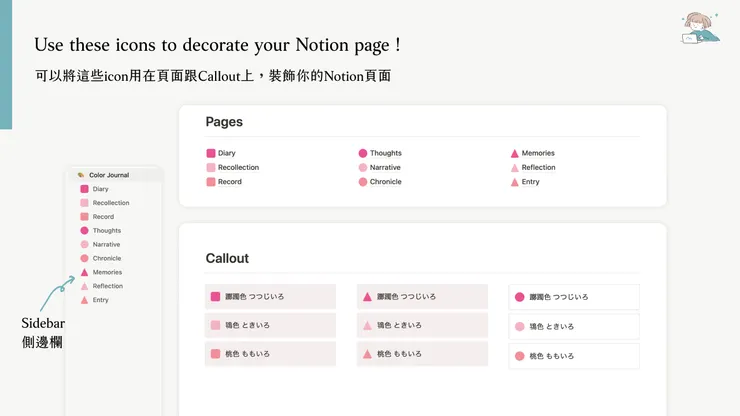
Task: Open the Memories page link under Pages
Action: click(x=538, y=153)
